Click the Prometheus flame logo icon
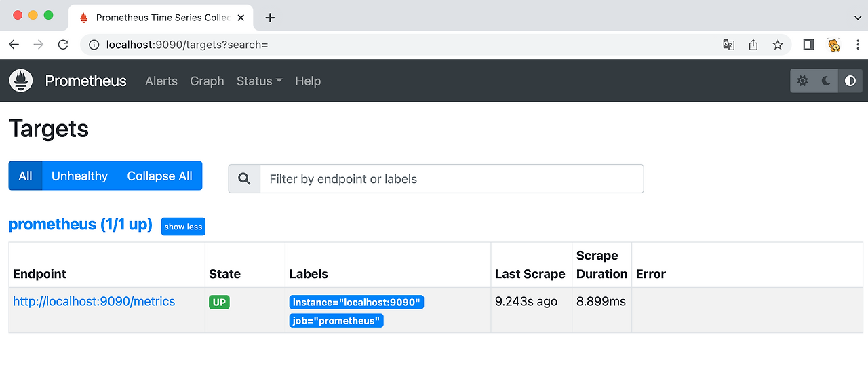Screen dimensions: 868x369 pos(21,81)
